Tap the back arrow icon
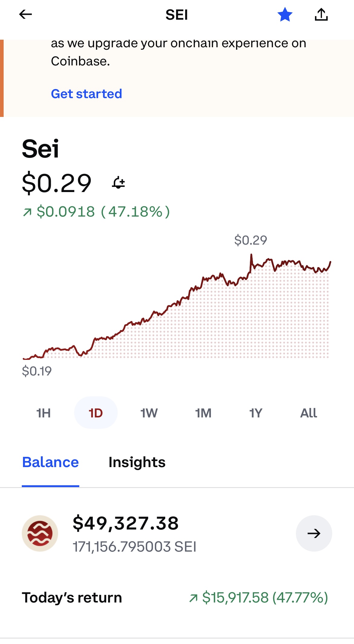 click(x=25, y=14)
